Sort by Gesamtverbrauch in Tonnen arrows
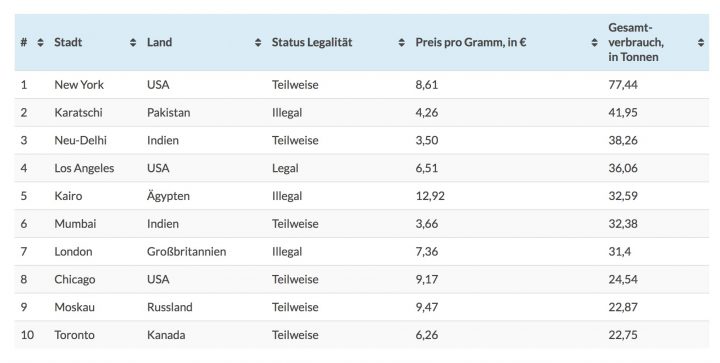The width and height of the screenshot is (720, 363). pos(701,43)
